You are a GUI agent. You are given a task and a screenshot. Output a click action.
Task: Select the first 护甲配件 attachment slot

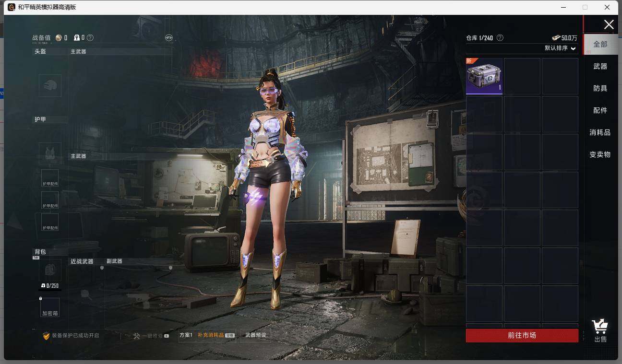(50, 178)
